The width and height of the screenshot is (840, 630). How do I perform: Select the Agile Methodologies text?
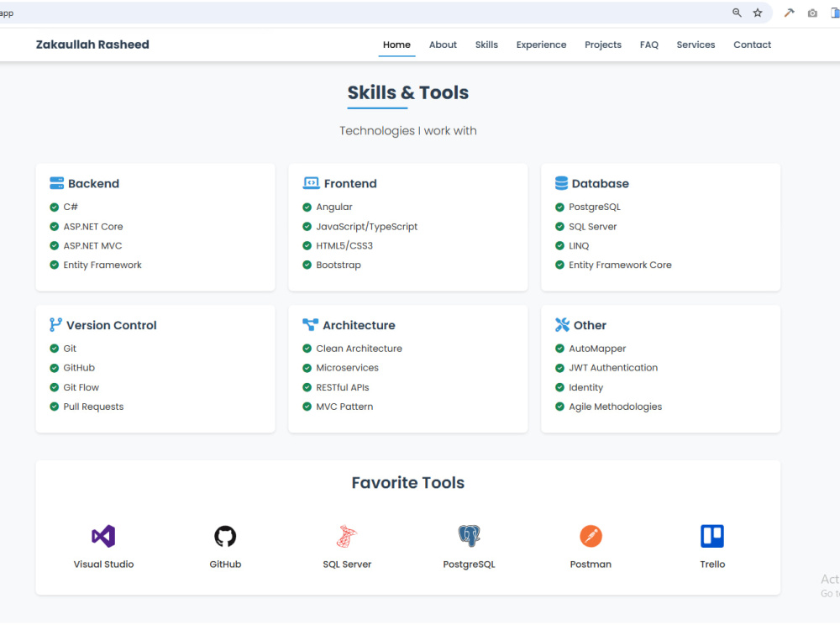click(x=615, y=407)
